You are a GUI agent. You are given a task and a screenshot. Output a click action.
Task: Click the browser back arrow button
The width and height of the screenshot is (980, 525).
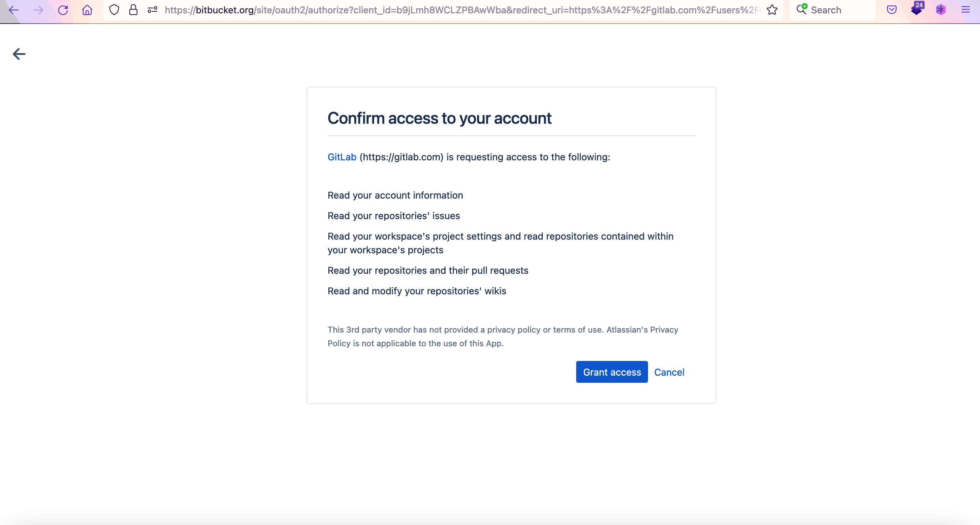pyautogui.click(x=14, y=10)
